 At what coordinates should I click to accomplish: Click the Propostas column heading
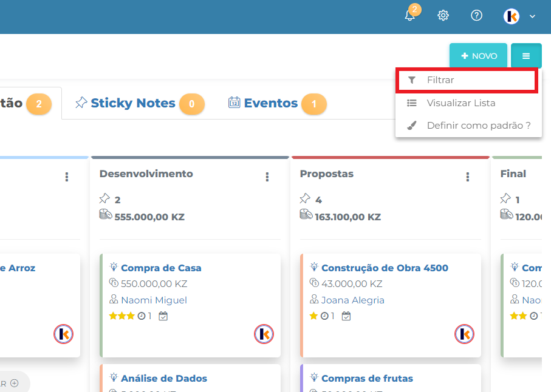pyautogui.click(x=326, y=174)
